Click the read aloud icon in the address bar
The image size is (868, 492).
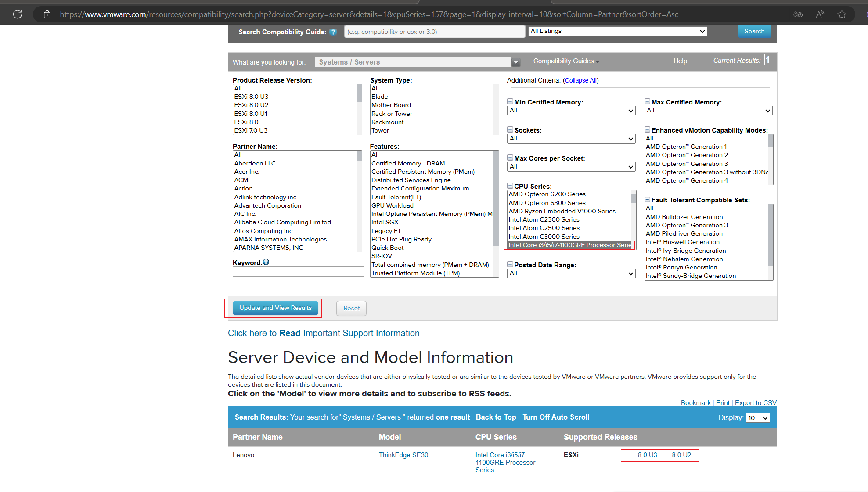(820, 14)
